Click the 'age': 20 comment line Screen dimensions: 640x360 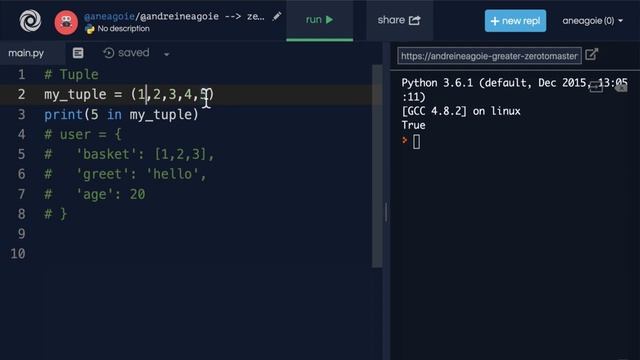[95, 194]
